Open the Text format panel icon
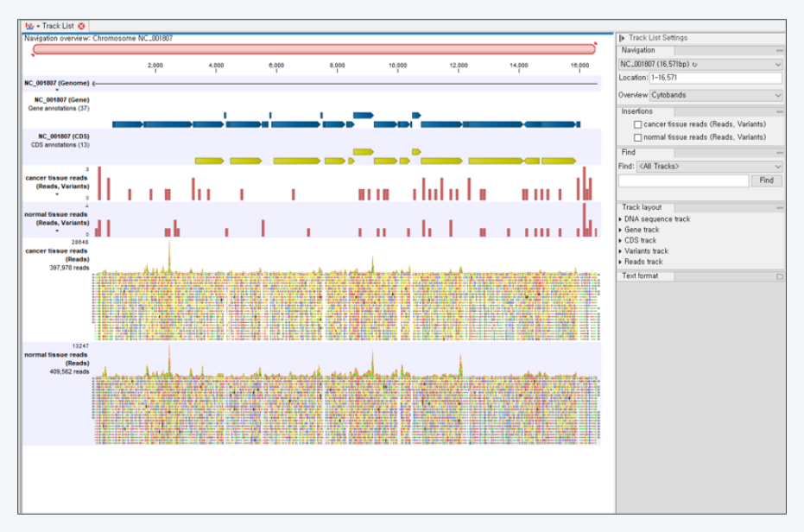Viewport: 804px width, 532px height. (780, 275)
